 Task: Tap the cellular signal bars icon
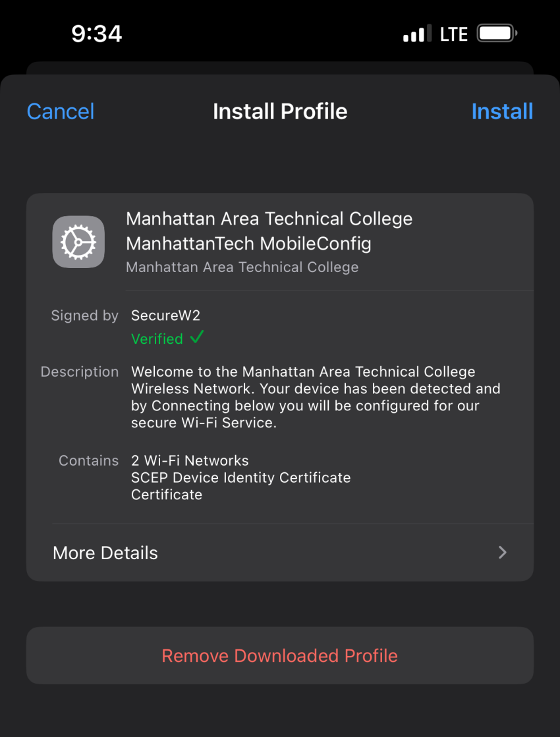[417, 34]
